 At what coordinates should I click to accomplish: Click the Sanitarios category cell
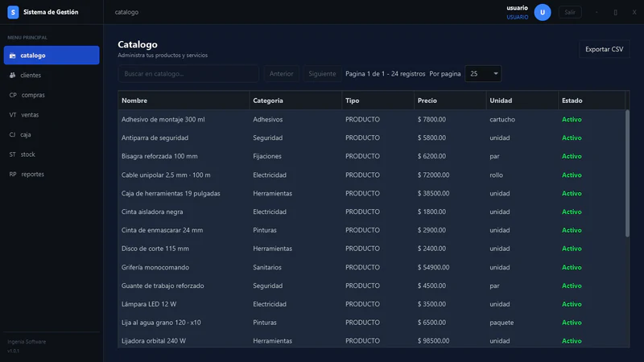[x=267, y=267]
